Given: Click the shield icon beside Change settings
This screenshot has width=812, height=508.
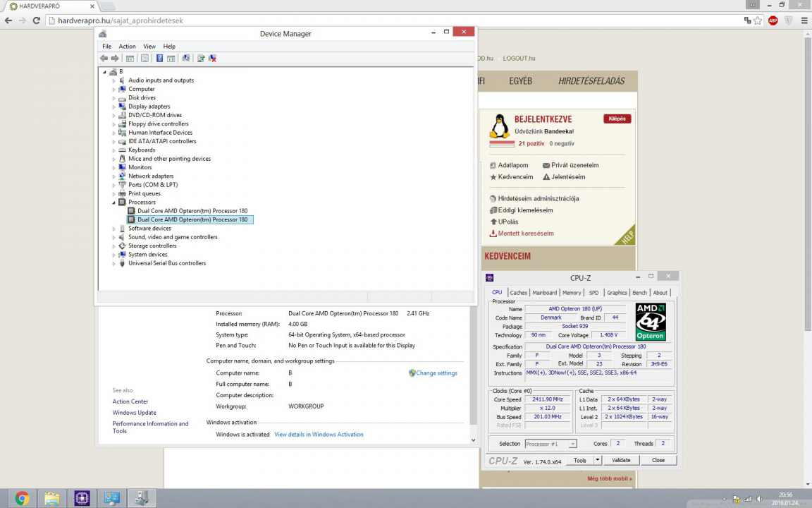Looking at the screenshot, I should [412, 373].
